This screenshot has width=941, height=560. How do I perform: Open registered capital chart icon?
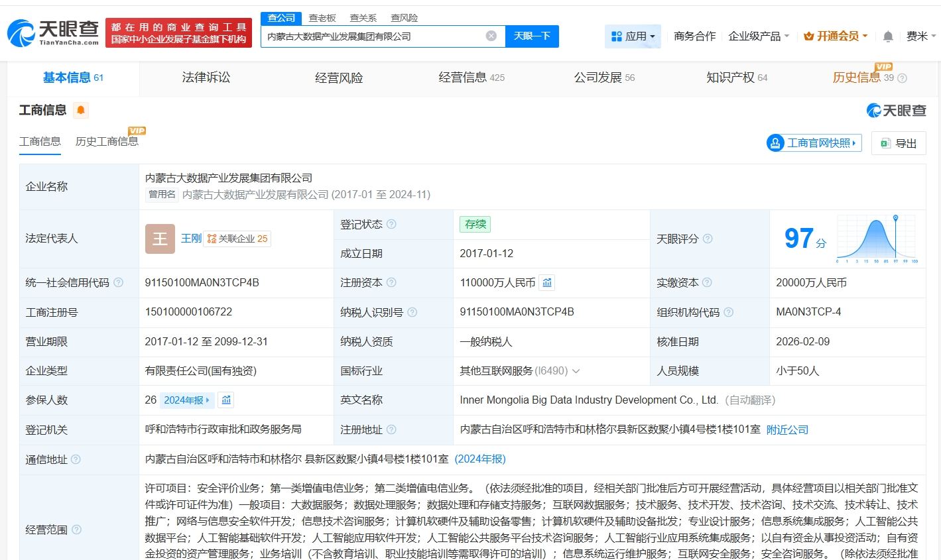(546, 283)
